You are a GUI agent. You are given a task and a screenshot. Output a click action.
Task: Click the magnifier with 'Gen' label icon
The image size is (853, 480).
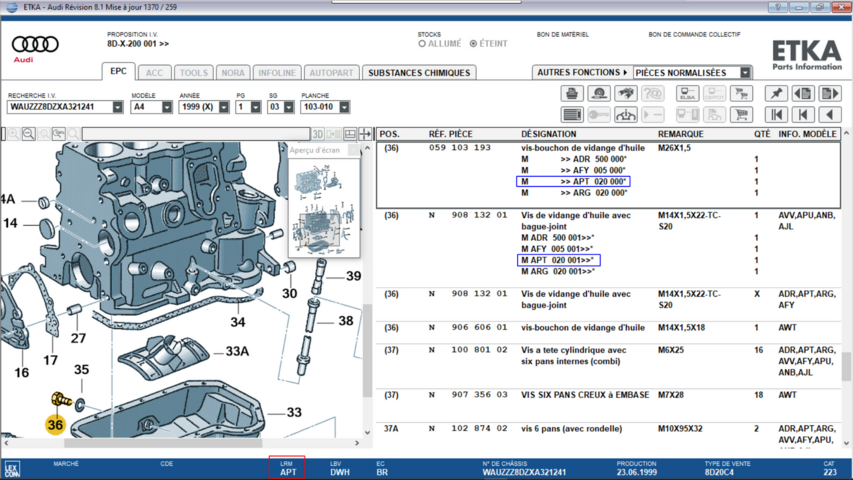tap(59, 133)
